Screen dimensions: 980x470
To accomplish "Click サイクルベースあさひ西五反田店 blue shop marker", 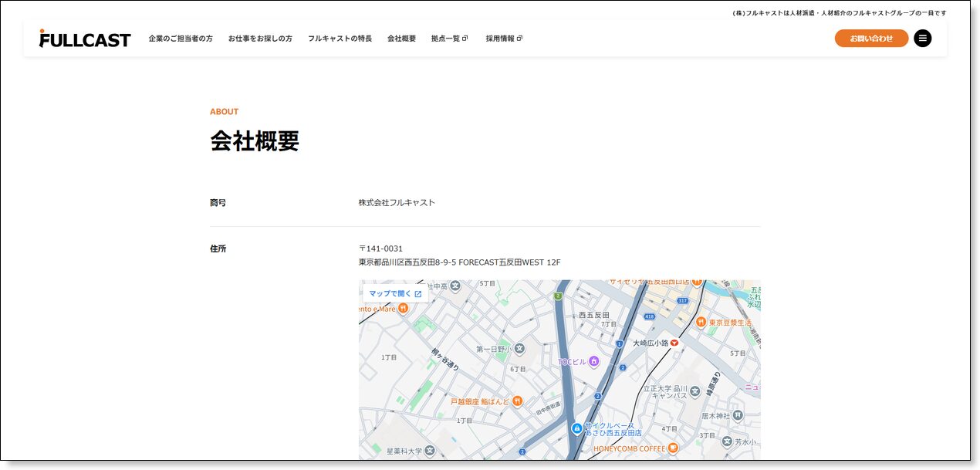I will (576, 428).
